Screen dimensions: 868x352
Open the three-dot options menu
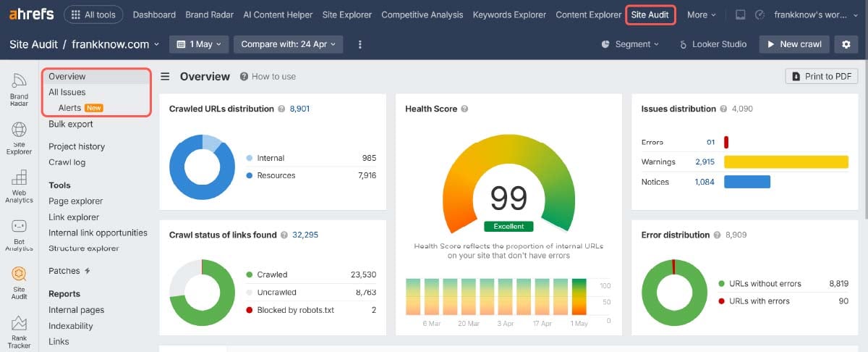point(359,44)
